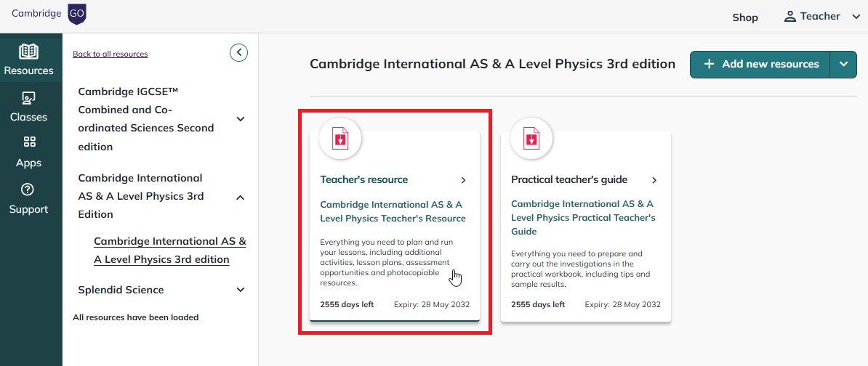Screen dimensions: 868x366
Task: Expand Cambridge IGCSE Combined and Co-ordinated Sciences chevron
Action: [x=240, y=119]
